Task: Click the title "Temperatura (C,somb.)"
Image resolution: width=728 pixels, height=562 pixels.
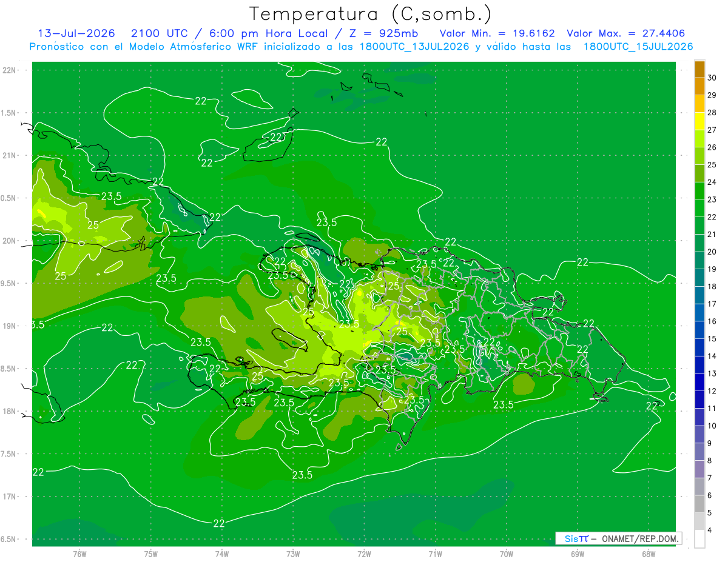Action: click(371, 13)
